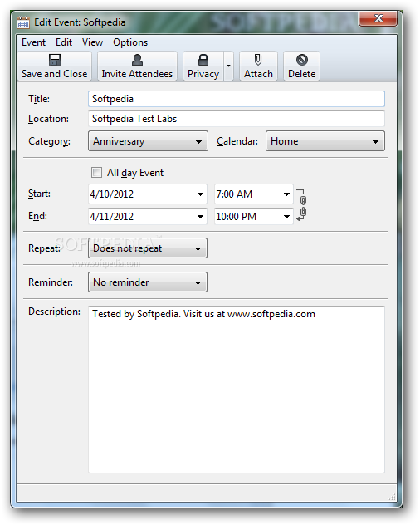Open the Reminder dropdown No reminder

tap(148, 282)
